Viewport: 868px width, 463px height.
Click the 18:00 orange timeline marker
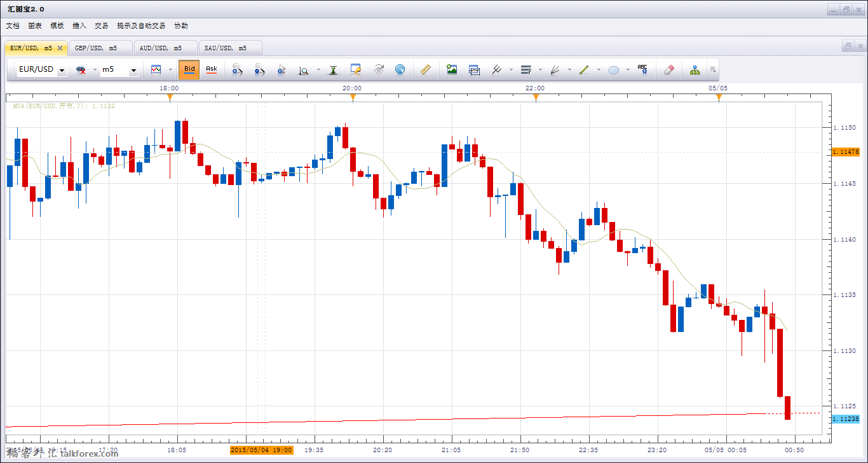click(x=170, y=97)
